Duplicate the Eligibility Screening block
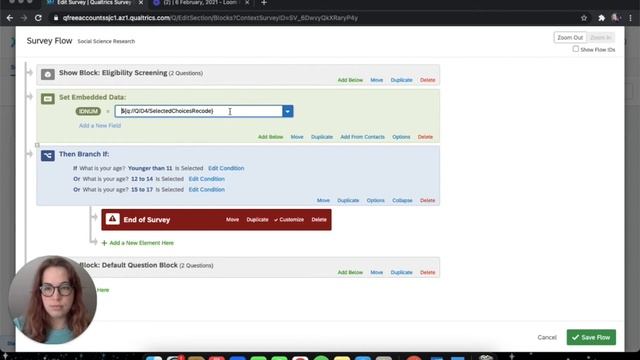Viewport: 640px width, 360px height. click(402, 80)
